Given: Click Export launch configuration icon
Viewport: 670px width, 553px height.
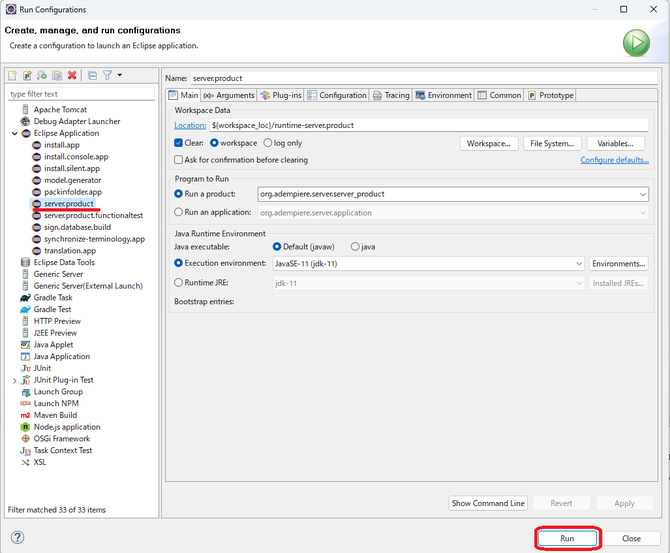Looking at the screenshot, I should click(x=42, y=75).
